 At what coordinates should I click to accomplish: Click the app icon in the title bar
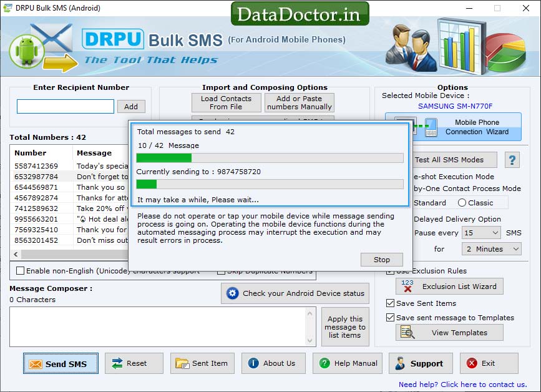click(7, 7)
